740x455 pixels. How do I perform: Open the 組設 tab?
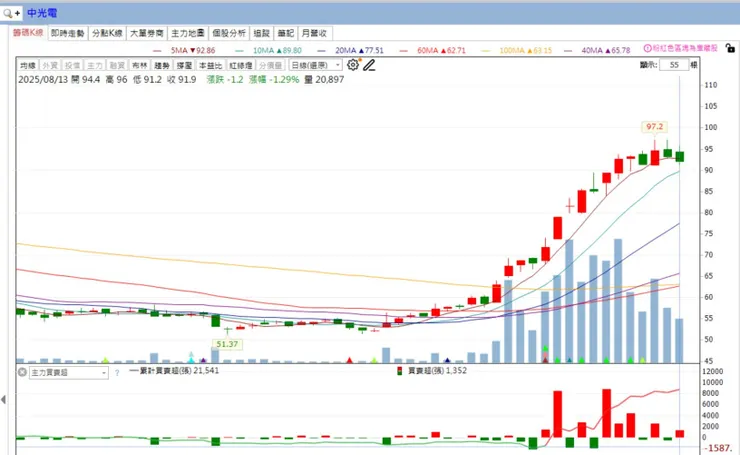261,33
